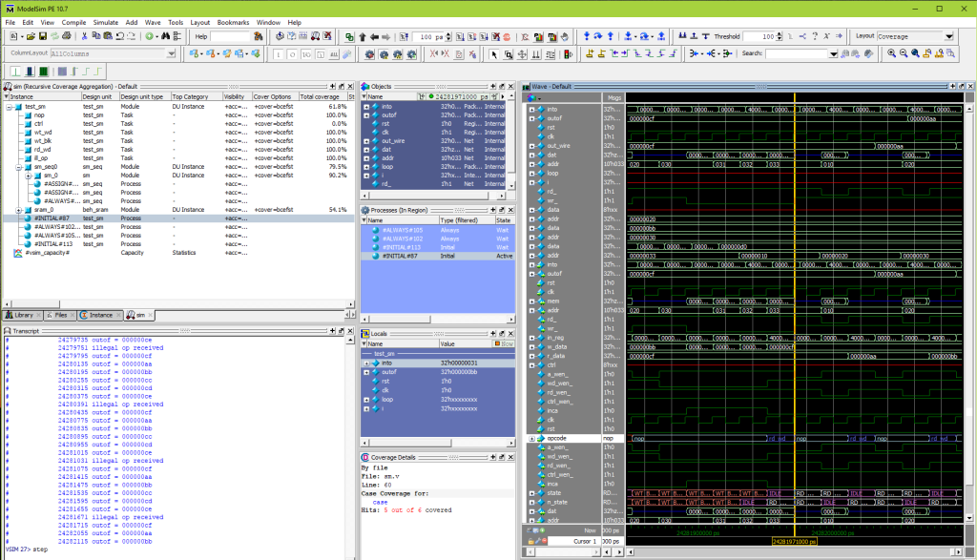Click the Help search button
The width and height of the screenshot is (977, 560).
tap(260, 38)
